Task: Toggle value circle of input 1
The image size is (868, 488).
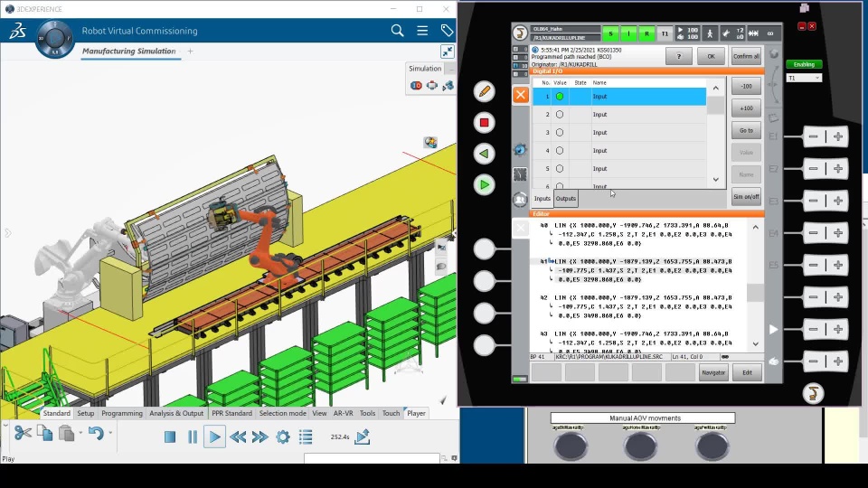Action: (560, 97)
